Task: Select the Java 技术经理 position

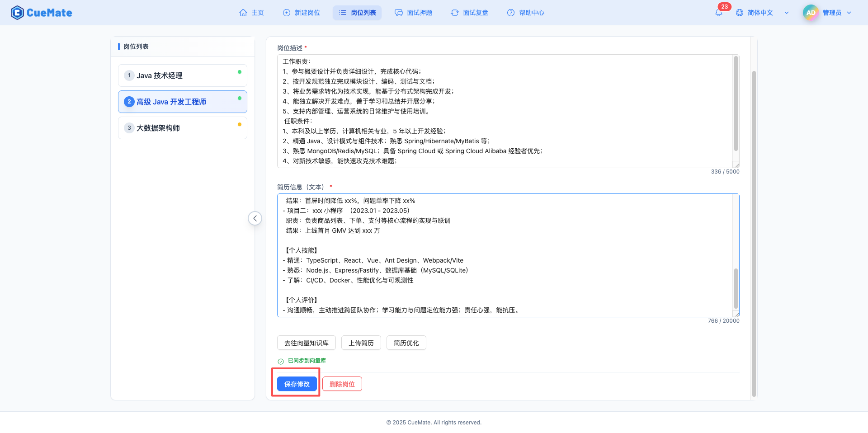Action: coord(182,75)
